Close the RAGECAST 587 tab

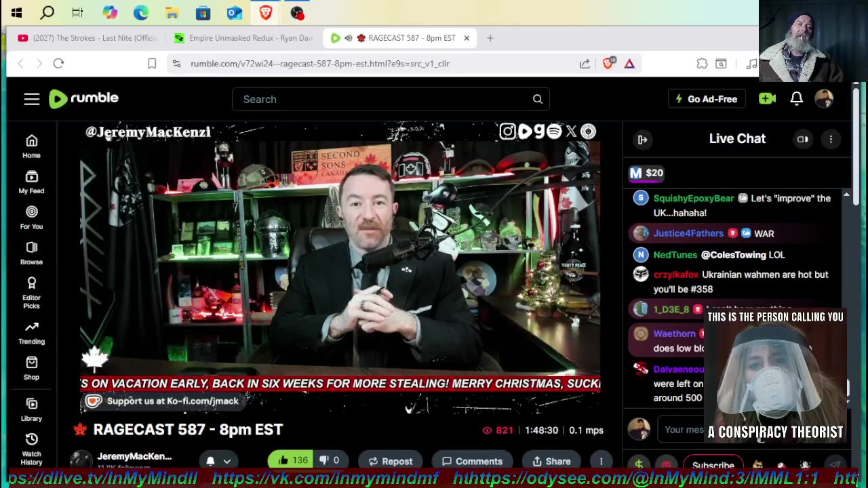467,38
